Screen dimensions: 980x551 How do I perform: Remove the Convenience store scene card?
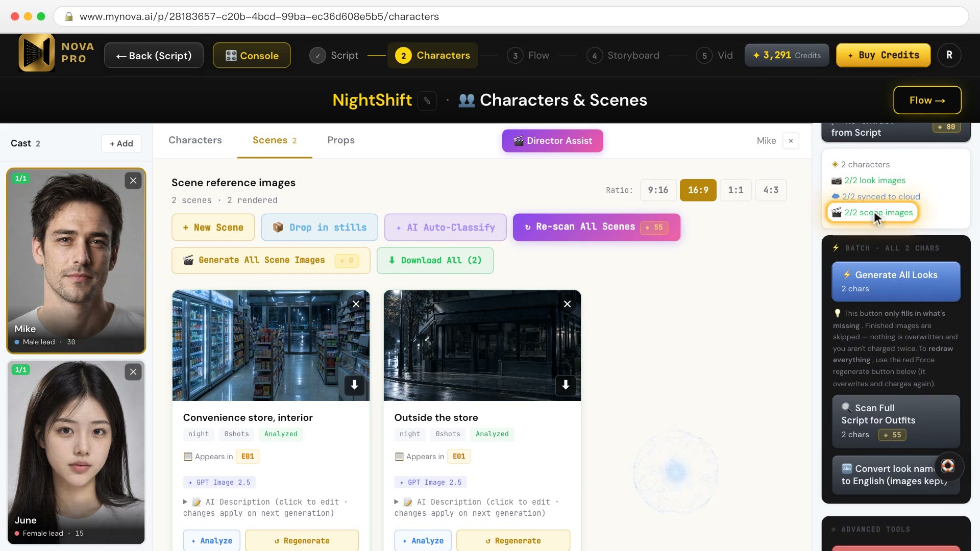356,304
